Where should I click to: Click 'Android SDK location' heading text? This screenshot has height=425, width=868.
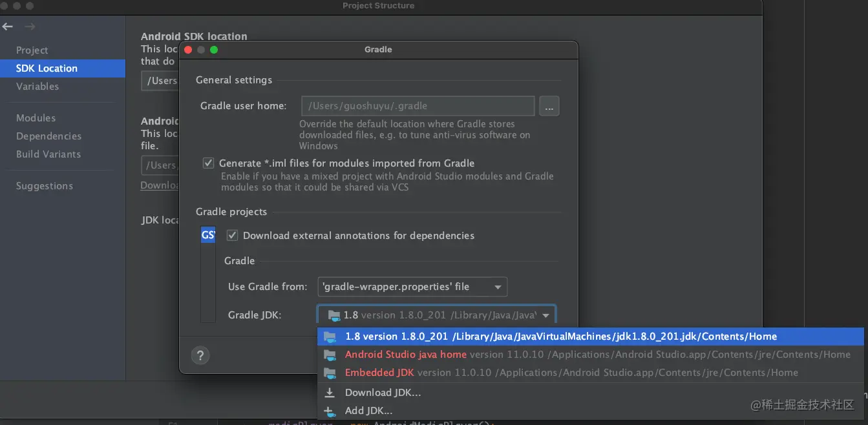click(x=194, y=37)
